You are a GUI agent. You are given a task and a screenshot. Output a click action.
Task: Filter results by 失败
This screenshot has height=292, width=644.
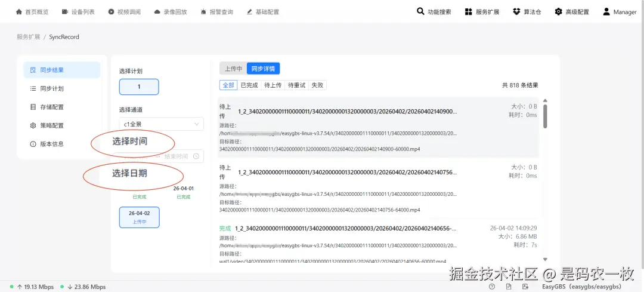317,85
